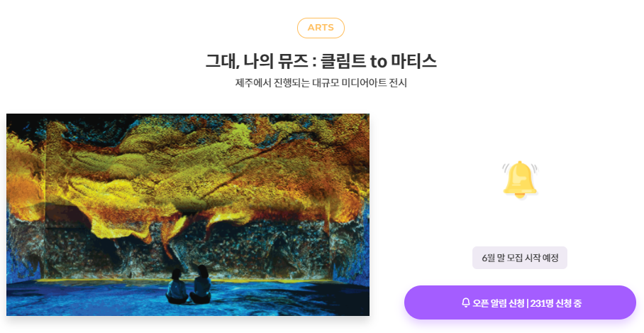Click the 231명 신청 중 count text
This screenshot has height=333, width=644.
(555, 303)
